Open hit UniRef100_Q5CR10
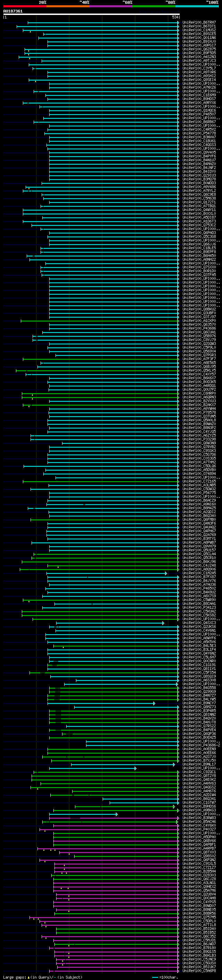Image resolution: width=222 pixels, height=980 pixels. [199, 558]
